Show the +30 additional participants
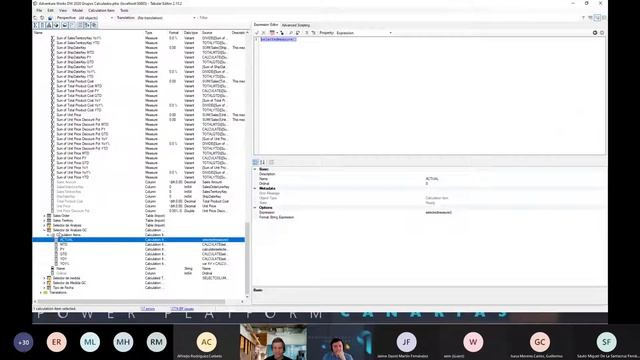 coord(24,342)
